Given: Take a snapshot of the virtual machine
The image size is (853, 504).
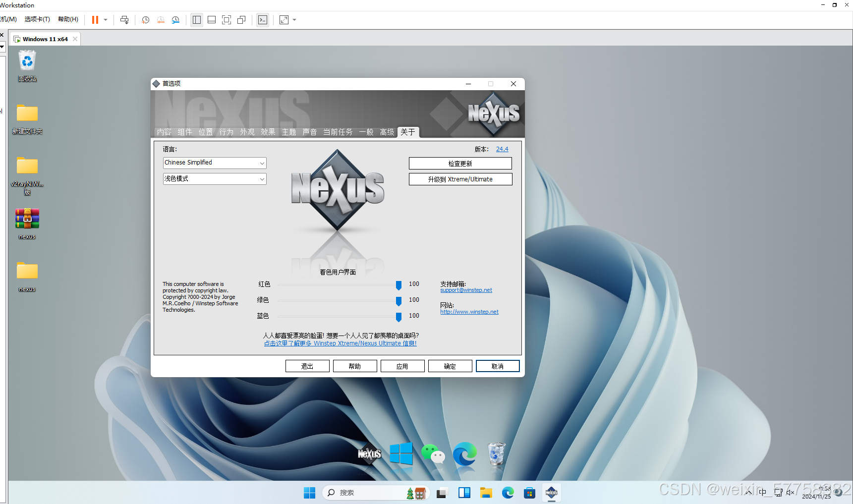Looking at the screenshot, I should click(145, 20).
